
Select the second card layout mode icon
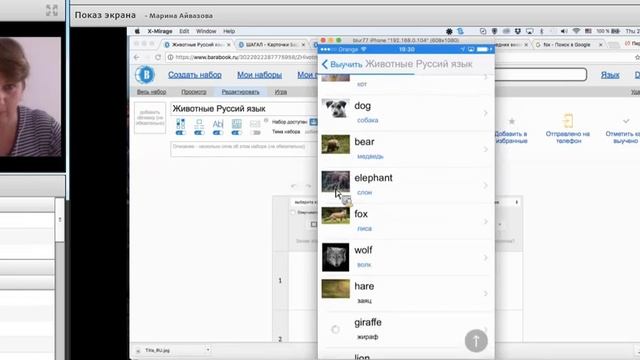pyautogui.click(x=199, y=123)
